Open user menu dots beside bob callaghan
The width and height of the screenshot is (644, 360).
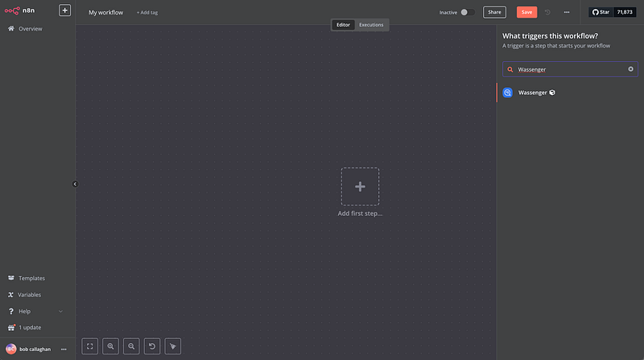coord(64,349)
